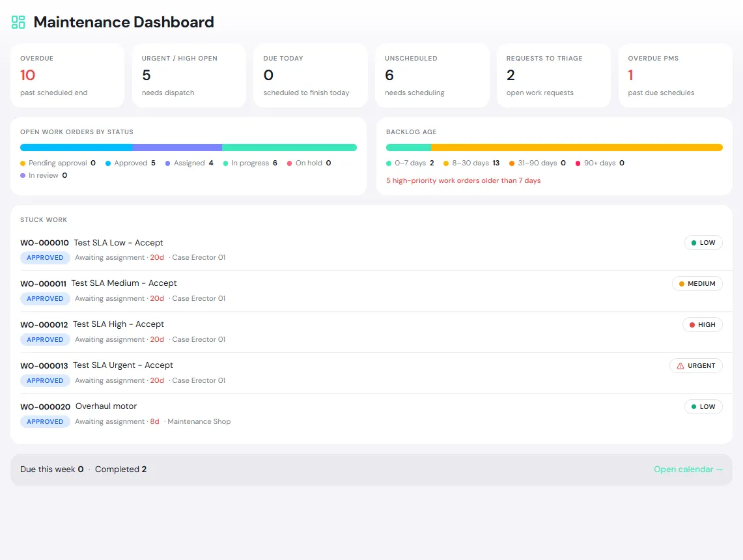The height and width of the screenshot is (560, 743).
Task: Click the Maintenance Dashboard heading
Action: click(124, 22)
